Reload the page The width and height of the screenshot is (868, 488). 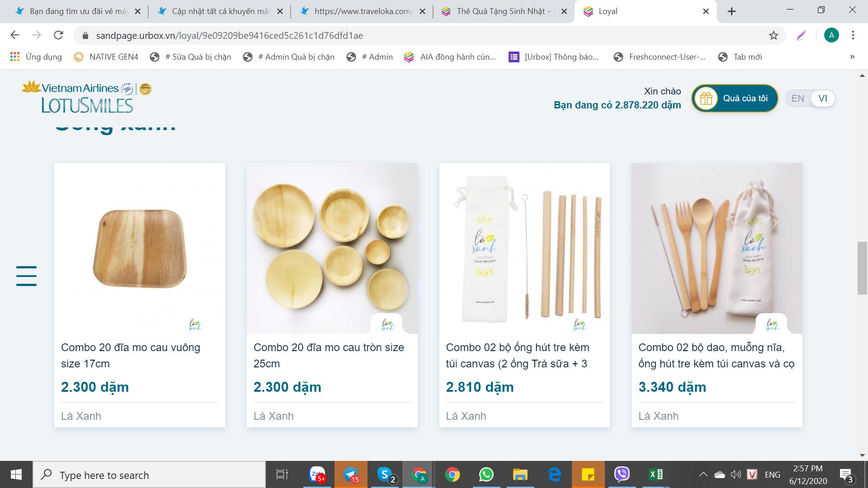[x=58, y=35]
